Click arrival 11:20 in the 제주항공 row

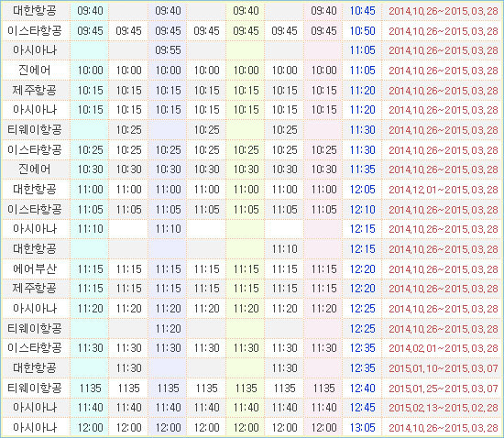point(362,91)
